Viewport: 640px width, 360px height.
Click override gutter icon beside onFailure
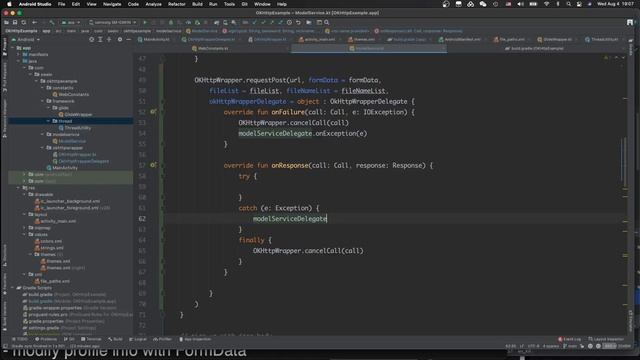pyautogui.click(x=153, y=111)
